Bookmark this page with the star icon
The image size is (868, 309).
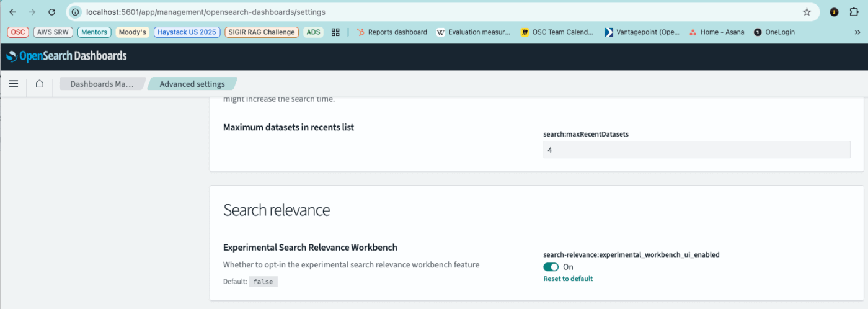(x=807, y=12)
